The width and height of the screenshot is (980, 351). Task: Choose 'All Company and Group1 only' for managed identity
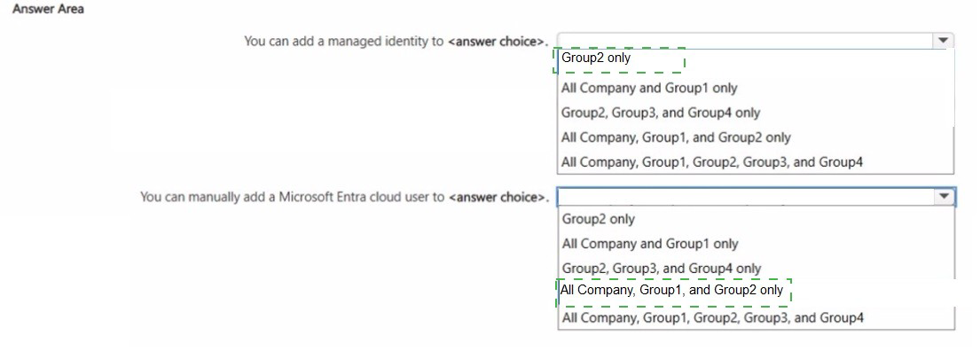tap(649, 88)
